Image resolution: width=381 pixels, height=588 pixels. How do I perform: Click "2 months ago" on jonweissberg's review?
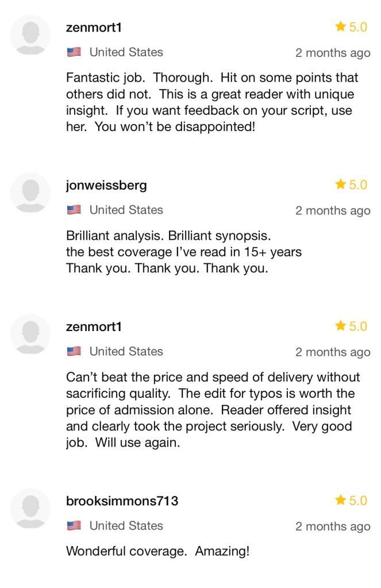click(x=333, y=211)
